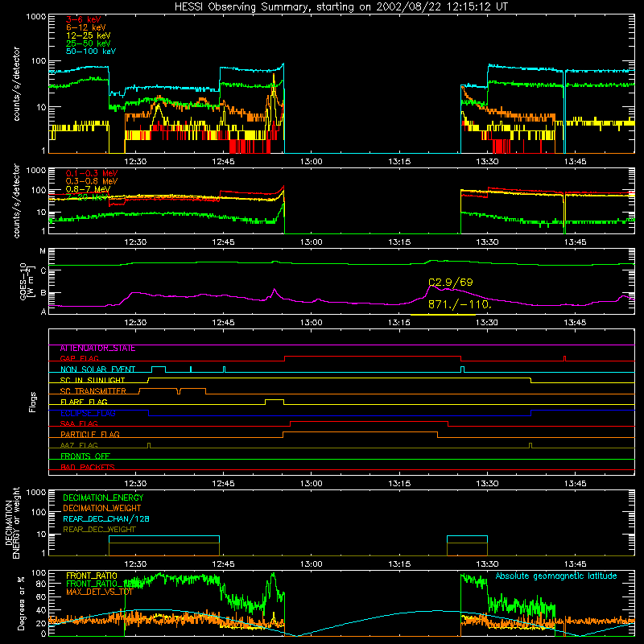Click the 871./-110. position annotation
This screenshot has height=644, width=644.
coord(460,304)
